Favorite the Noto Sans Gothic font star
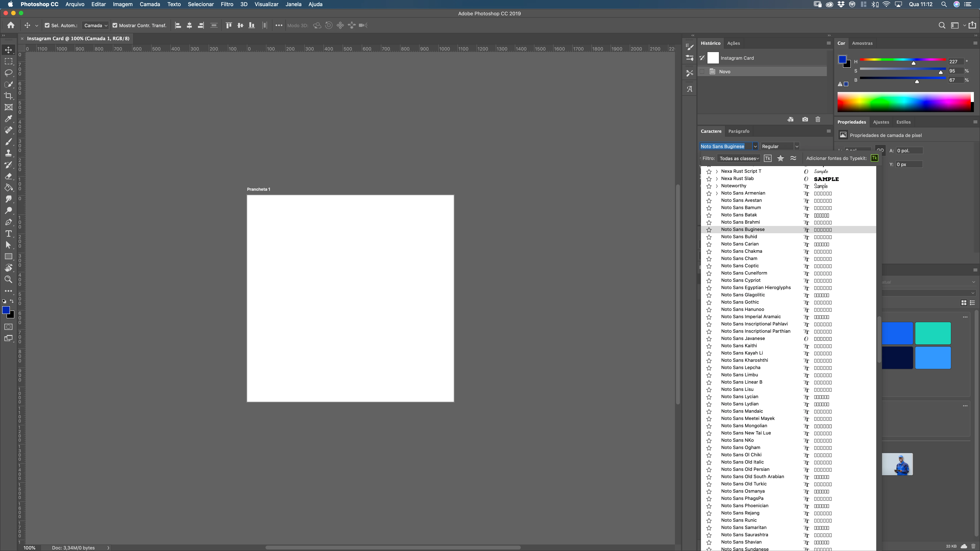 point(709,302)
